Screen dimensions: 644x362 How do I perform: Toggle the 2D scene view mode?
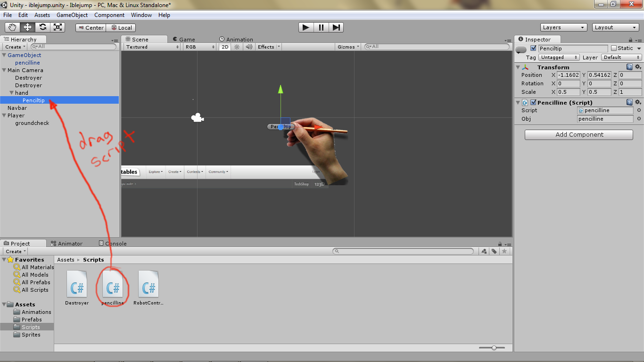(x=225, y=47)
